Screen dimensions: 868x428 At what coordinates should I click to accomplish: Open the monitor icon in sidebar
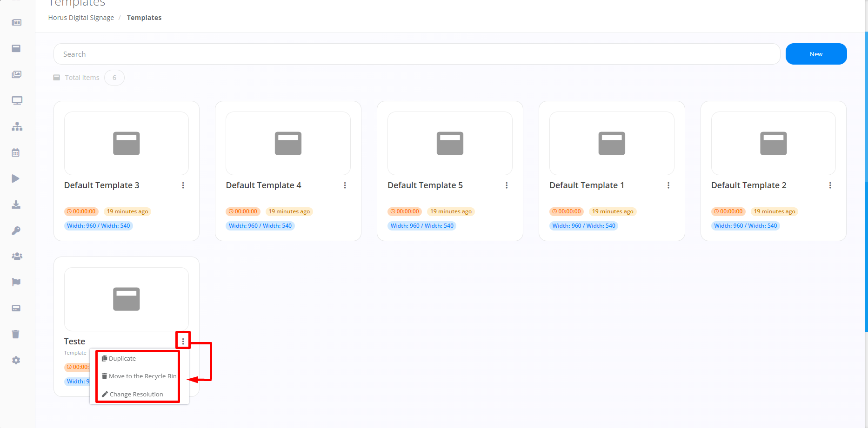17,100
